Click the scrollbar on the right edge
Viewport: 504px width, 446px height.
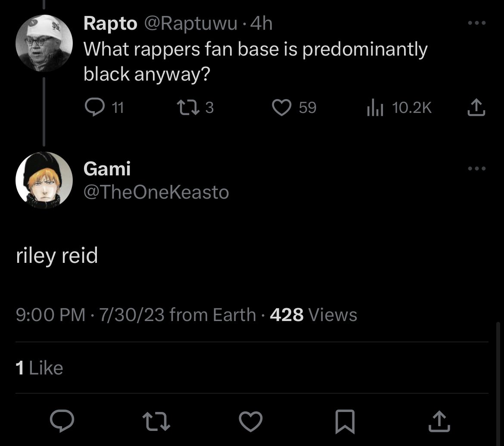[x=498, y=383]
